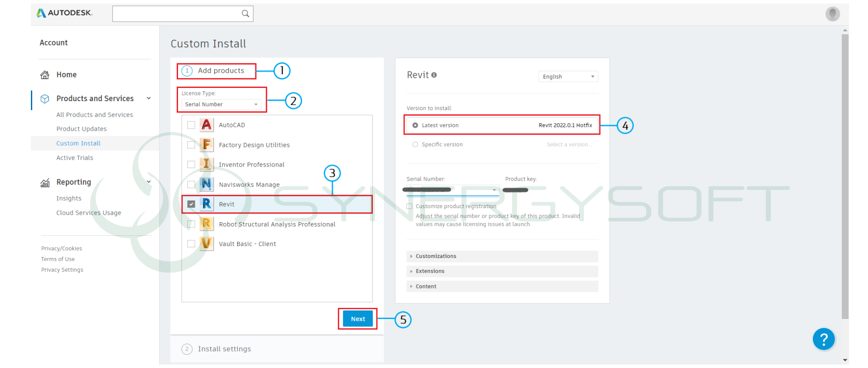
Task: Click the scrollbar up arrow
Action: [x=845, y=30]
